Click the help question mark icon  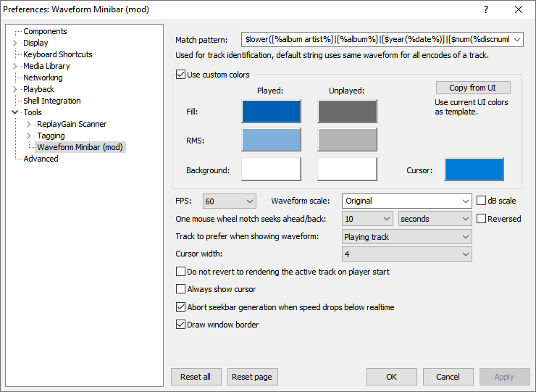click(485, 9)
